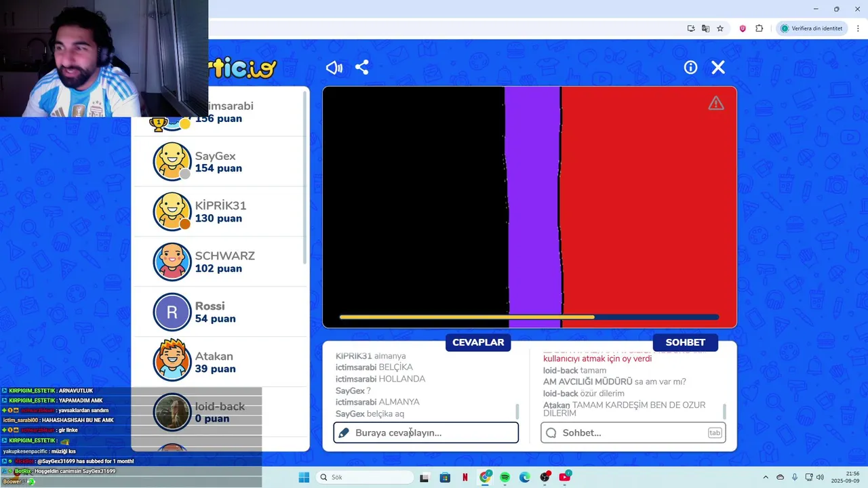Viewport: 868px width, 488px height.
Task: Click 'Verifiera din identitet' profile button
Action: [x=811, y=28]
